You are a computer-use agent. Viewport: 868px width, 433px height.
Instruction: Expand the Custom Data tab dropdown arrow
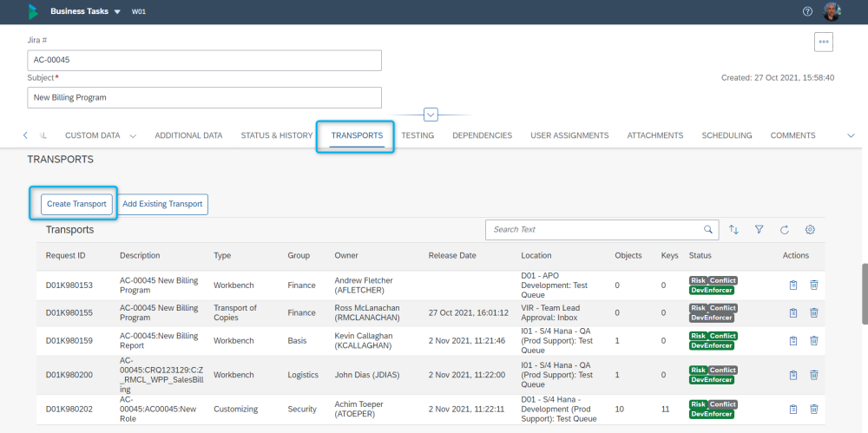[134, 136]
